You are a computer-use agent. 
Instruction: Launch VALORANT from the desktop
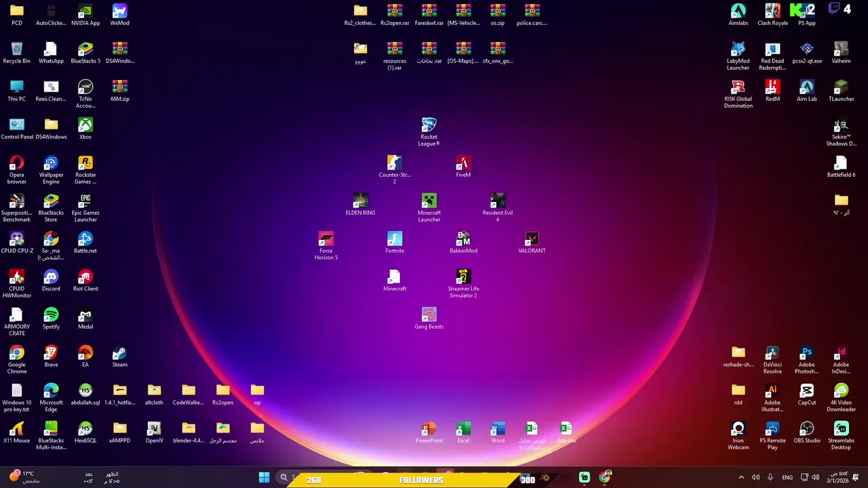532,243
